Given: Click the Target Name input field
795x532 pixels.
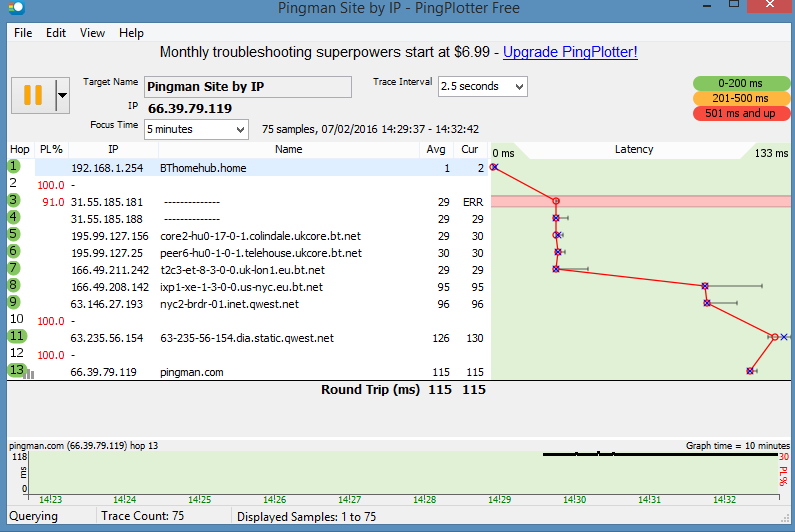Looking at the screenshot, I should click(248, 87).
